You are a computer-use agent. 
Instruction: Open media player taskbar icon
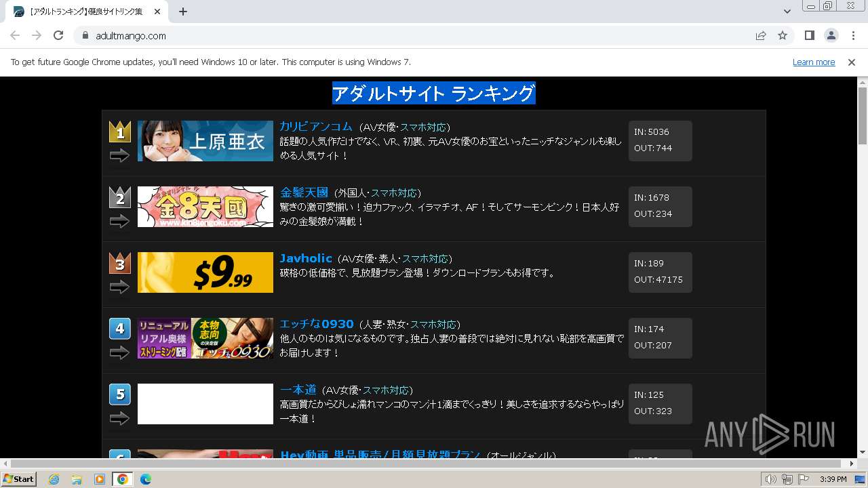tap(100, 479)
